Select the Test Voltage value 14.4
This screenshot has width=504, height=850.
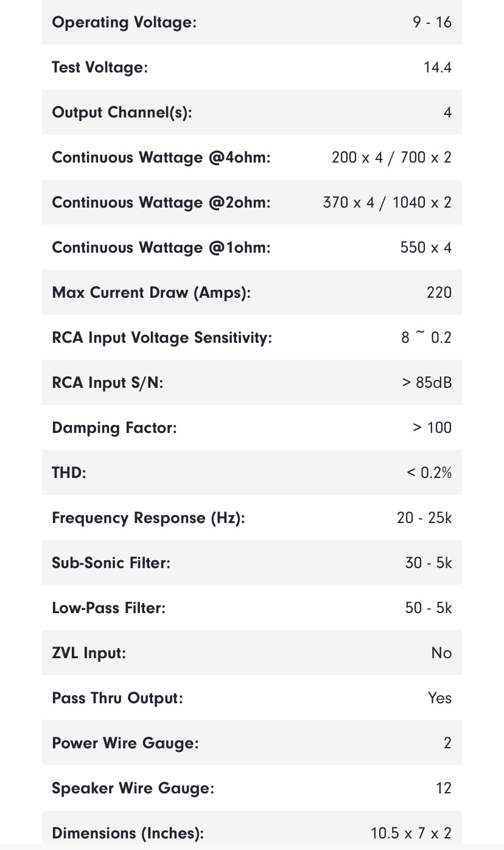tap(437, 68)
